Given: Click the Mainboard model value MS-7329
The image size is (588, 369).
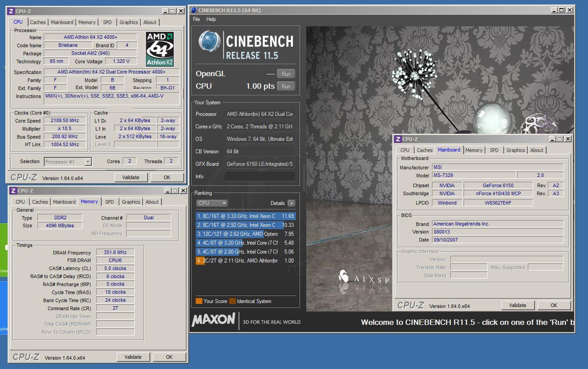Looking at the screenshot, I should point(474,176).
